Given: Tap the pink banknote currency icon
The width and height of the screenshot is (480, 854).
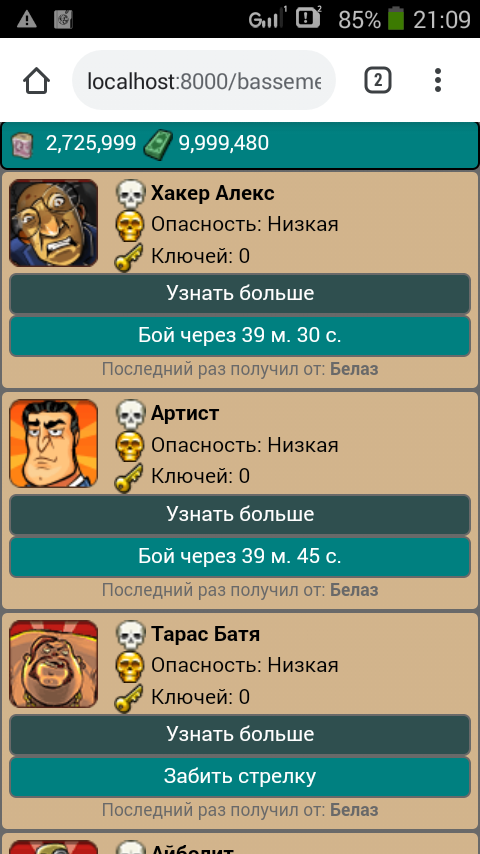Looking at the screenshot, I should pos(23,145).
